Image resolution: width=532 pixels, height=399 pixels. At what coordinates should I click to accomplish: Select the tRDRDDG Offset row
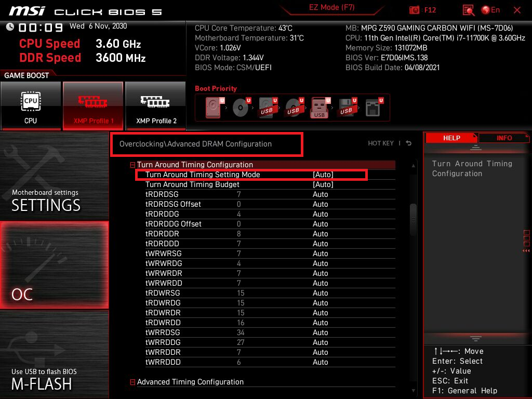(x=270, y=224)
